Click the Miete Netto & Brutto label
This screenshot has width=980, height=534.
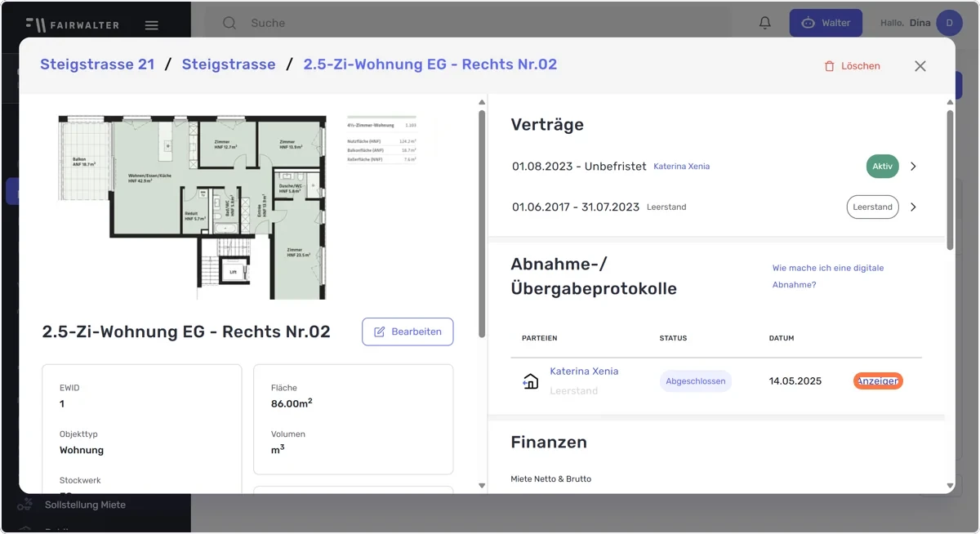click(550, 479)
